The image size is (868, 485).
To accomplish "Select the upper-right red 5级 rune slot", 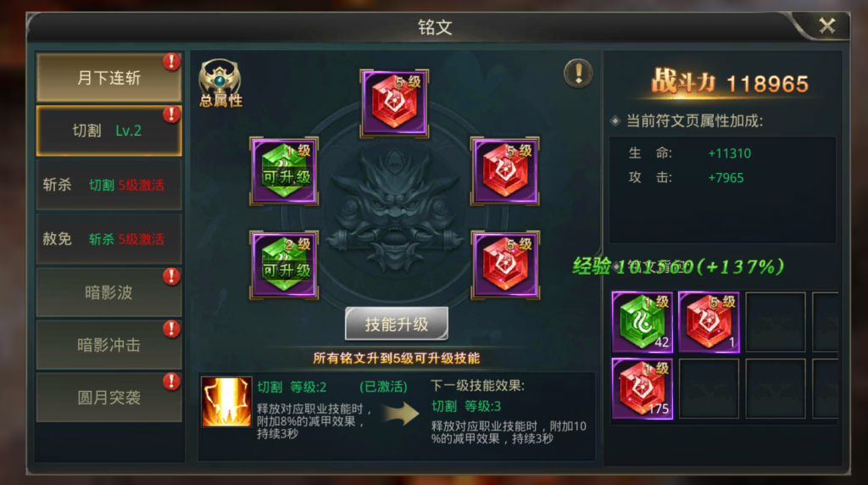I will [x=505, y=171].
